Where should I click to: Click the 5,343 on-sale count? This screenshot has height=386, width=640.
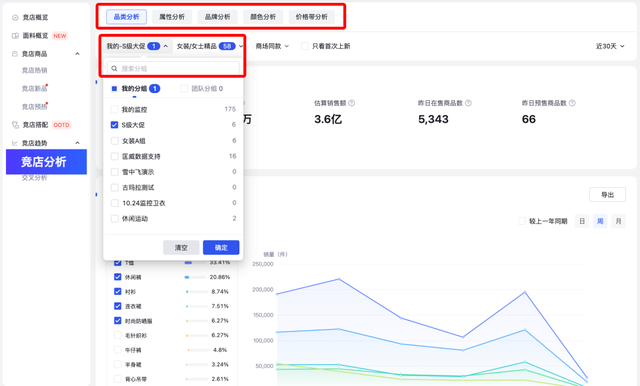(x=433, y=119)
